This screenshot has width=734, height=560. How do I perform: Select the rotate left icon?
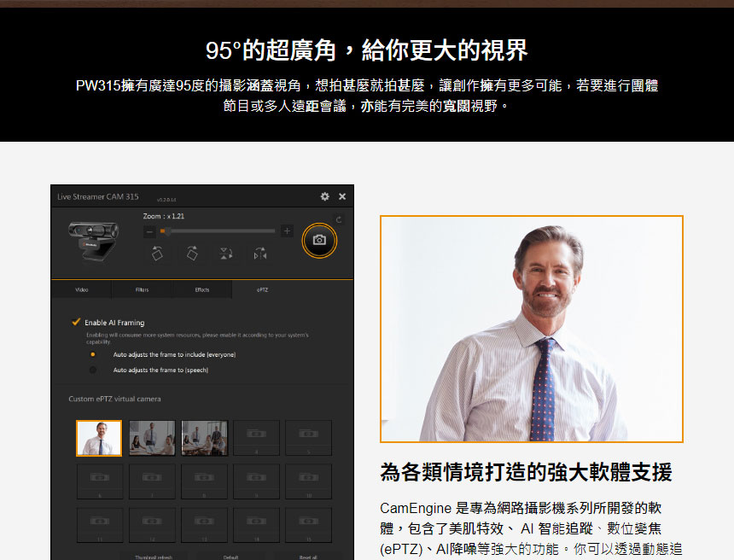(156, 252)
